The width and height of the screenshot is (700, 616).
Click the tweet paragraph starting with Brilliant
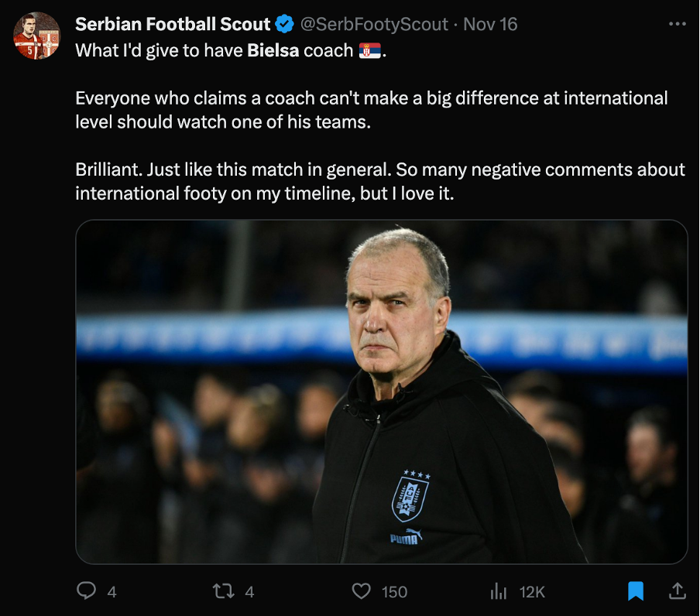[x=379, y=181]
